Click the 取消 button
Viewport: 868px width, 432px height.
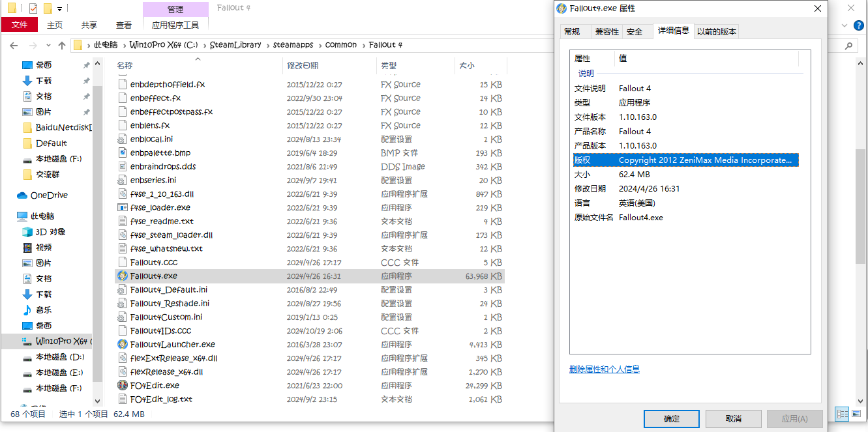point(733,418)
